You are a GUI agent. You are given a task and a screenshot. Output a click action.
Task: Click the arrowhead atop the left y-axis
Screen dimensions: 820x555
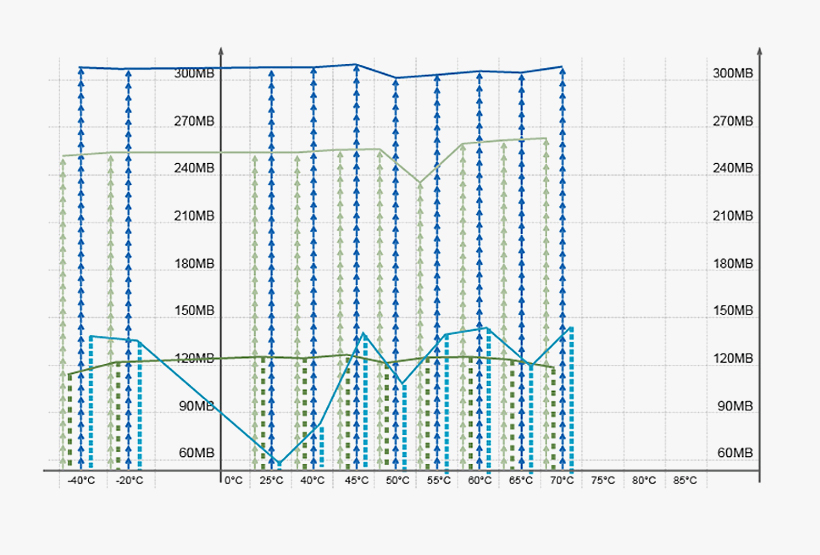click(220, 51)
